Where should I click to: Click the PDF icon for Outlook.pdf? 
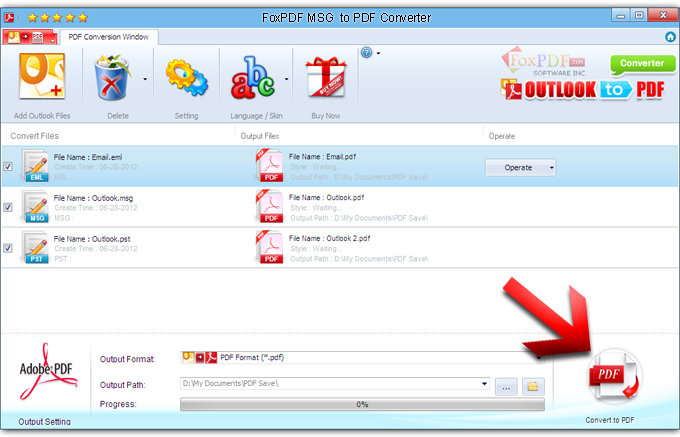[x=269, y=206]
